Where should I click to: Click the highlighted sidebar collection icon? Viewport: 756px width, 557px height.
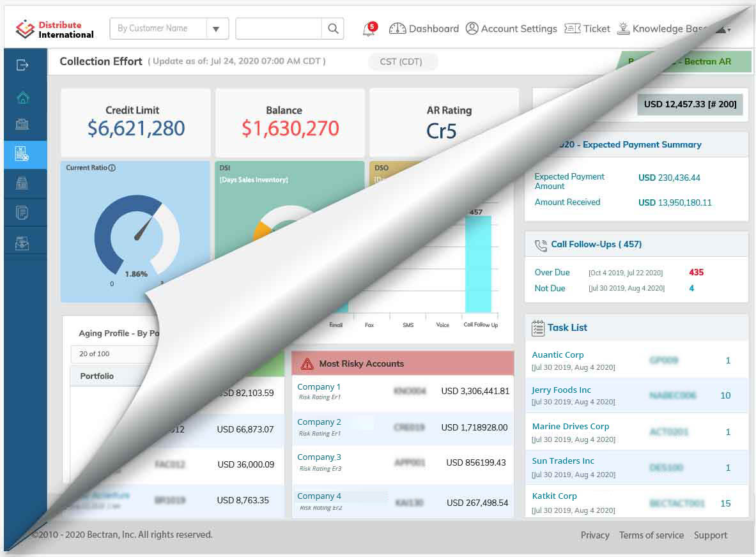(x=22, y=154)
